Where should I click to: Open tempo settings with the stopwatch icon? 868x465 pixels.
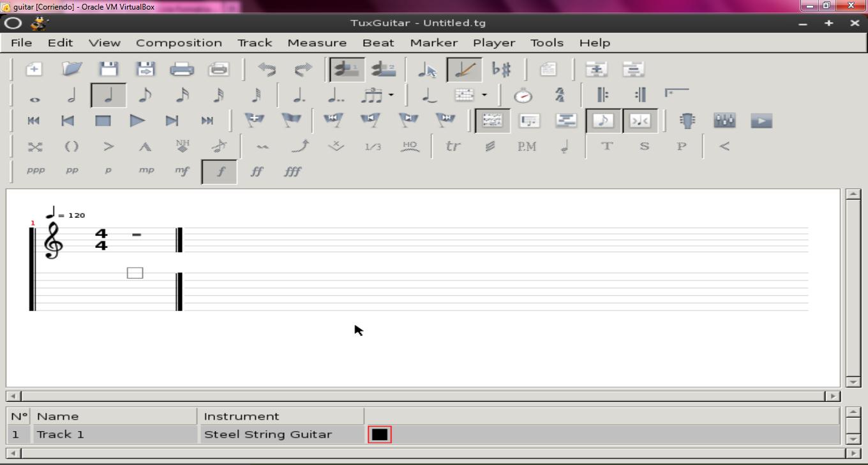pyautogui.click(x=523, y=95)
